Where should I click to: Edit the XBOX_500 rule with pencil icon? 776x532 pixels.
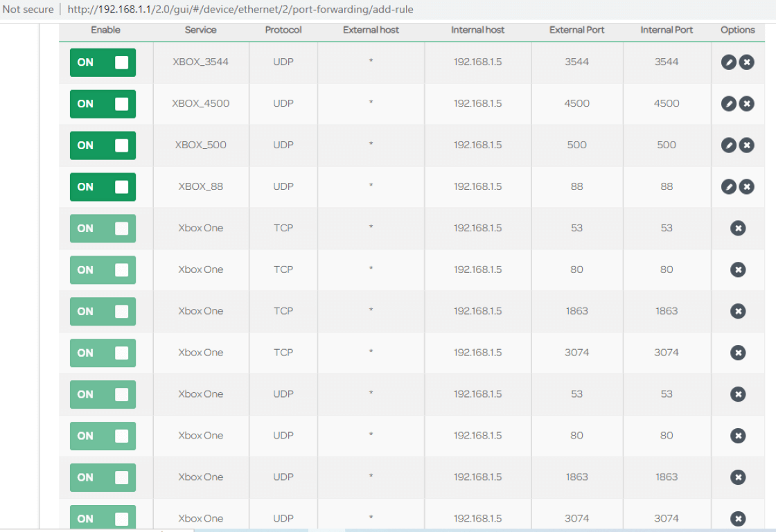728,145
